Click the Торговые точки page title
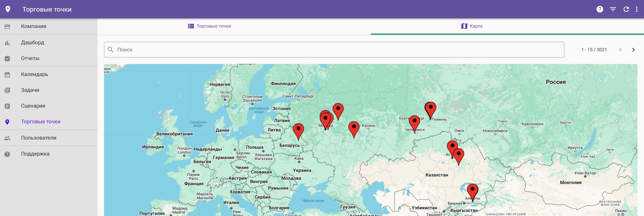 point(47,9)
